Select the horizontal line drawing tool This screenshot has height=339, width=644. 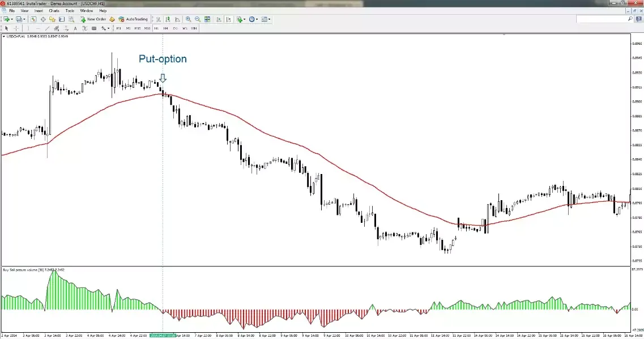click(38, 28)
